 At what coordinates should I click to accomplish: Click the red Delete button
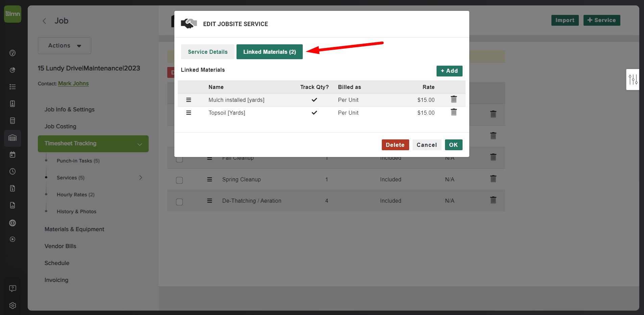tap(395, 145)
